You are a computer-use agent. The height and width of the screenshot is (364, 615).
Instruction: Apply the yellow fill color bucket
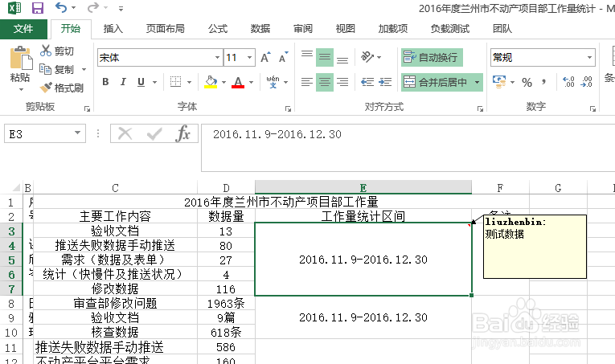coord(211,82)
